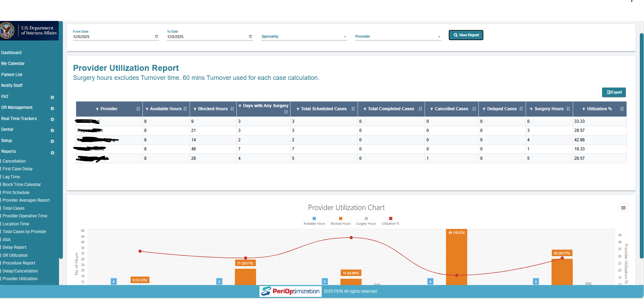644x299 pixels.
Task: Open the First Case Delay report
Action: 17,169
